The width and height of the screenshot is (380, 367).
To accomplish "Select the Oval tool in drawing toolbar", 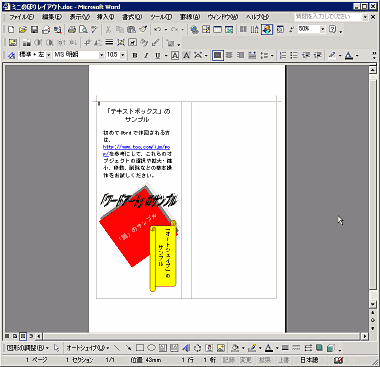I will [151, 348].
